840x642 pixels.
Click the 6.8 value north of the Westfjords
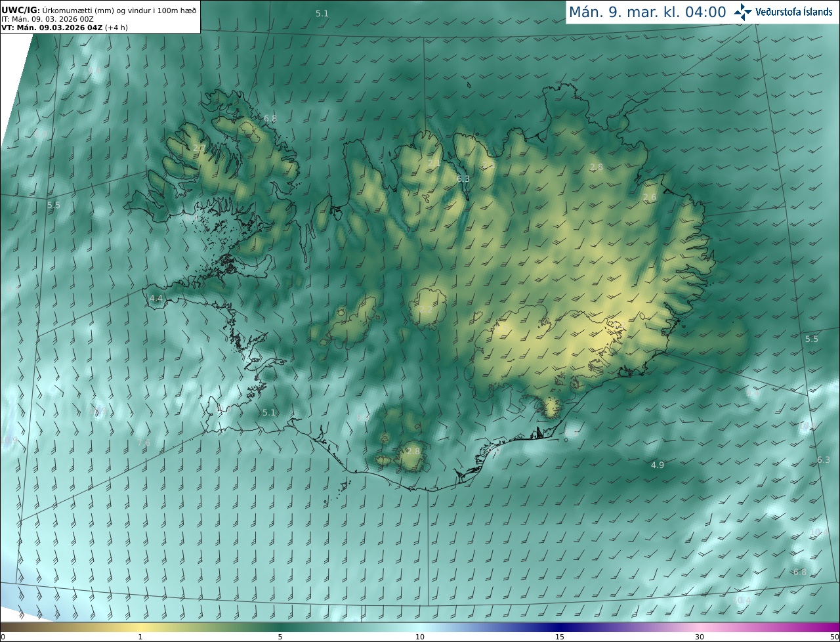point(270,119)
